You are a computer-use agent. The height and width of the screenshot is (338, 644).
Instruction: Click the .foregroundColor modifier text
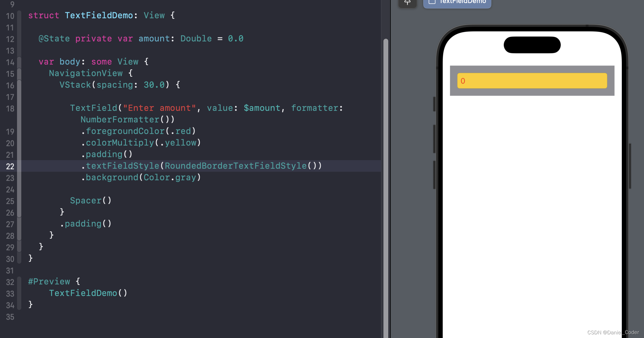[125, 131]
